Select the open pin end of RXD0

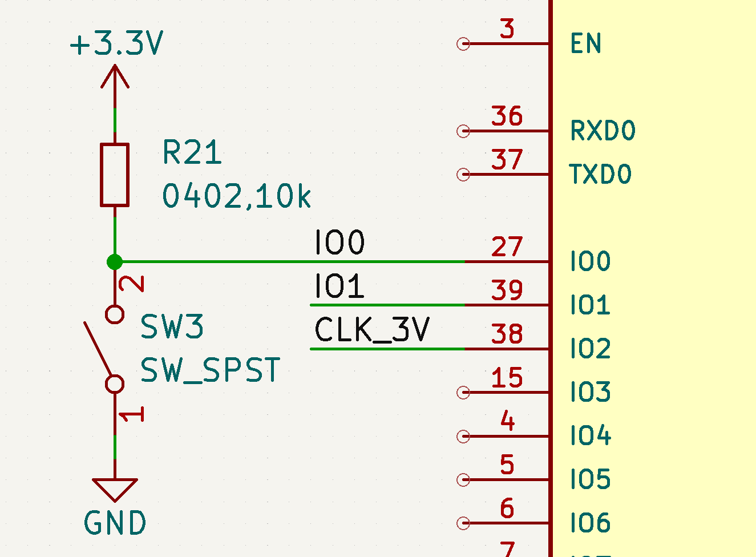click(463, 131)
